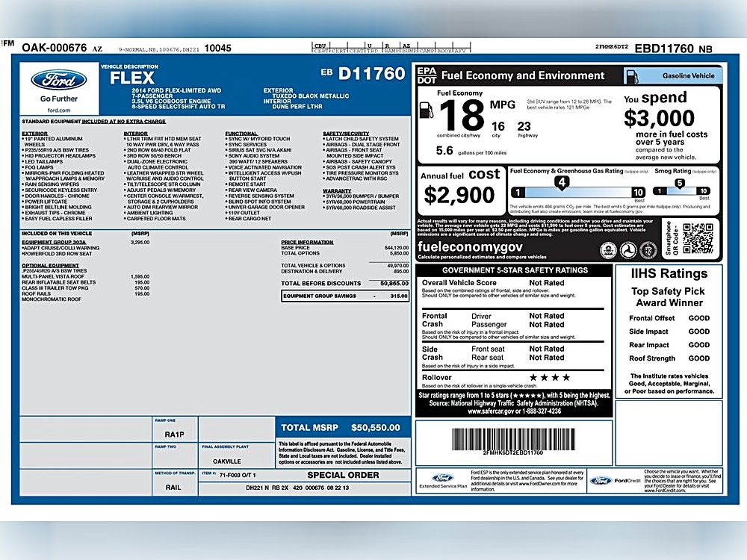Click the TOTAL MSRP $50,550.00 banner
The image size is (747, 560).
click(343, 427)
